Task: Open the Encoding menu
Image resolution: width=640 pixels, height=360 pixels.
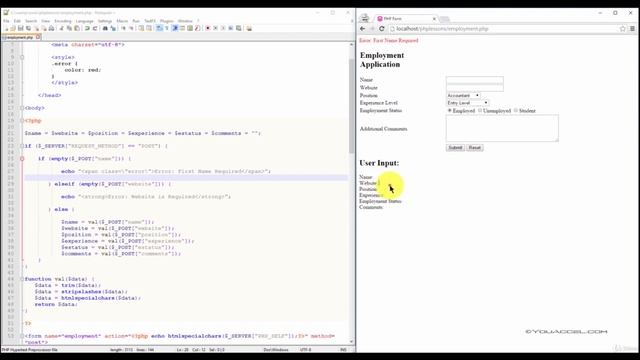Action: [x=63, y=21]
